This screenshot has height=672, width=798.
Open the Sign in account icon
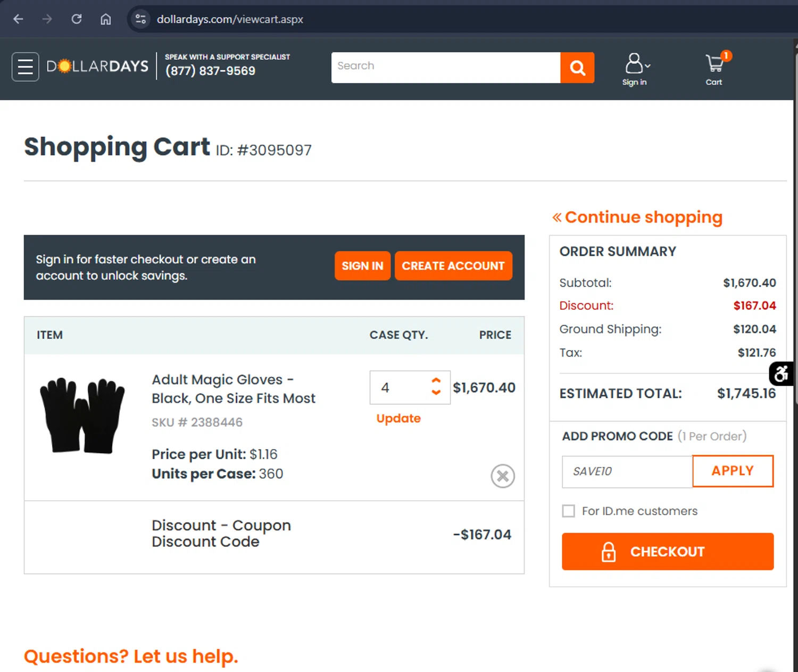tap(635, 69)
